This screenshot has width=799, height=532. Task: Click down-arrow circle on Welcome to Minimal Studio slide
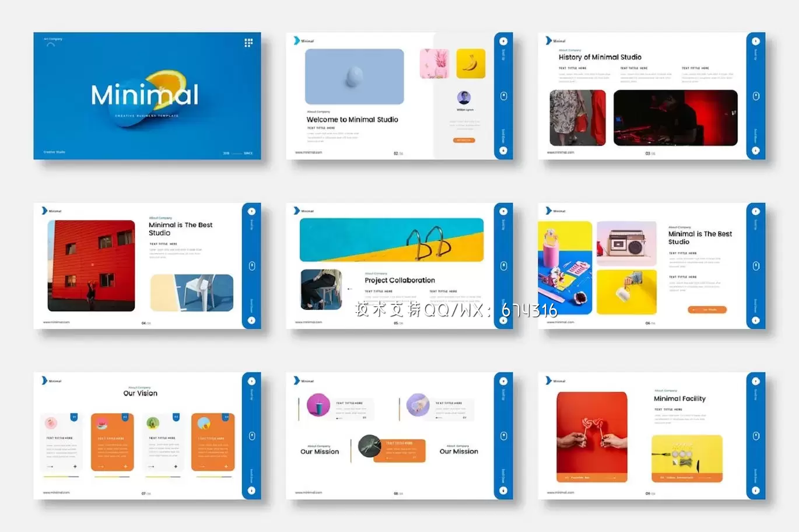pyautogui.click(x=503, y=150)
